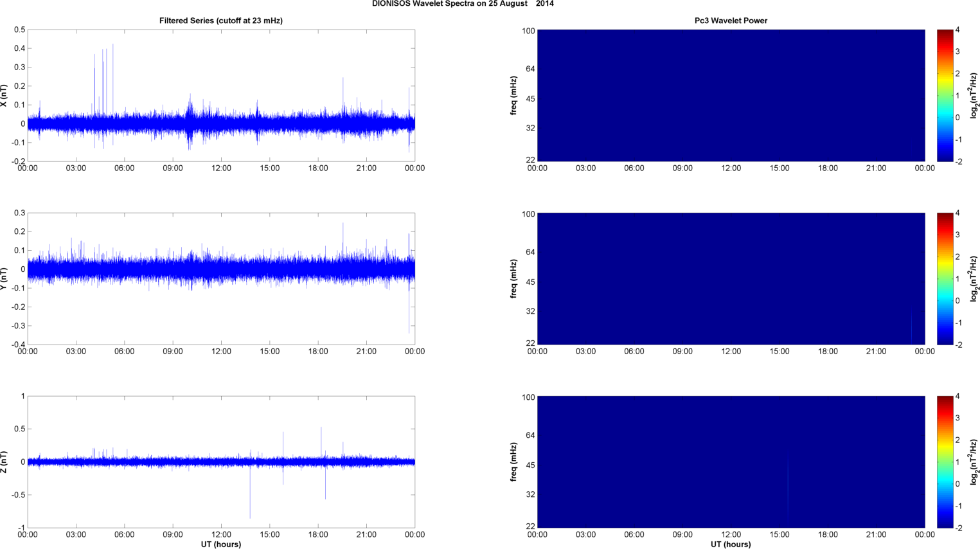The width and height of the screenshot is (980, 549).
Task: Click the '09:00' tick under the Y series plot
Action: click(173, 352)
